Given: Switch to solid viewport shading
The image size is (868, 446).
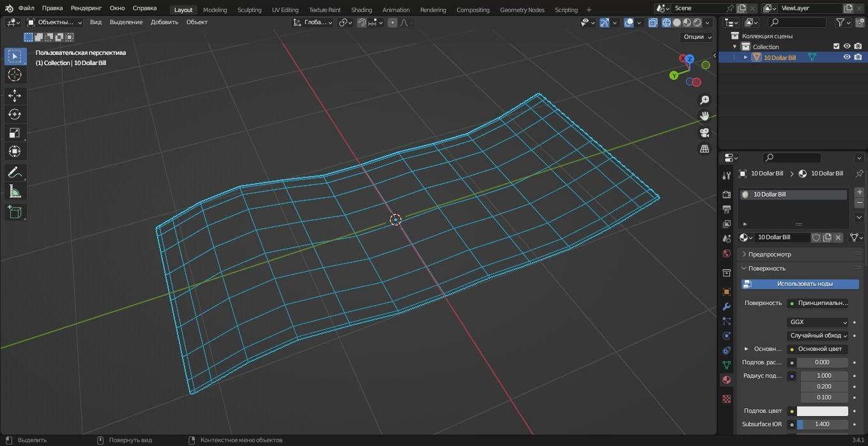Looking at the screenshot, I should pos(676,22).
